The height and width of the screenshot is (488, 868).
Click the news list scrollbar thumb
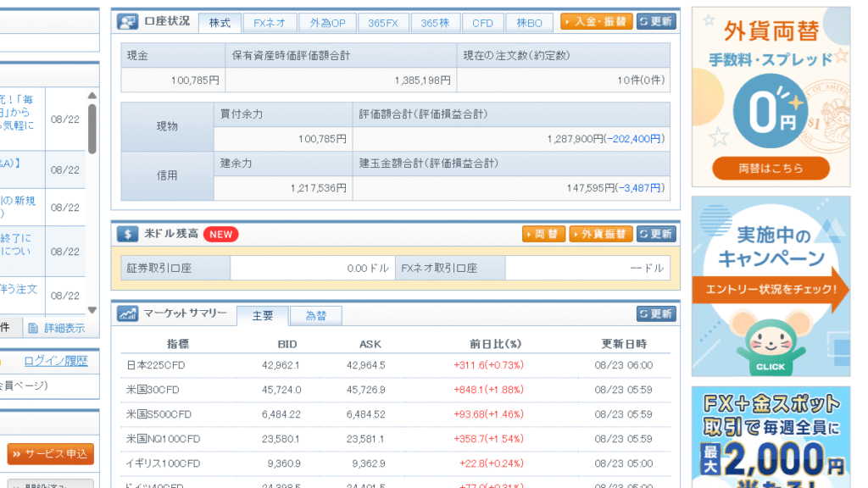pos(92,128)
